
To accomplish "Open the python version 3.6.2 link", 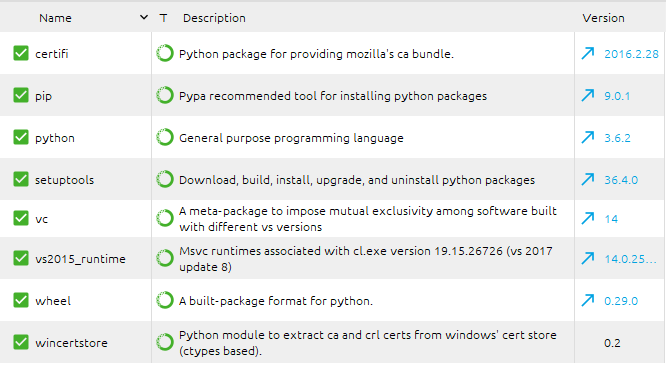I will point(617,138).
